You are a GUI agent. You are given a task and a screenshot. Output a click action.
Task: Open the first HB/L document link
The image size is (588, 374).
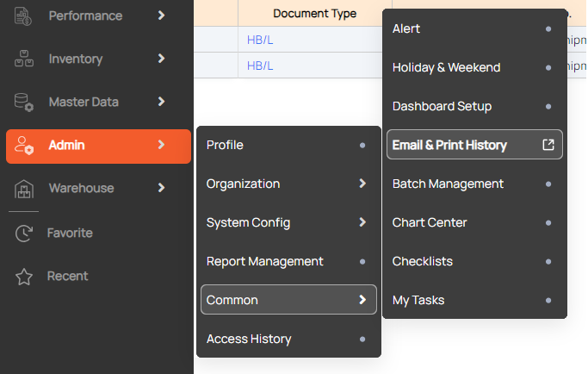click(x=259, y=40)
